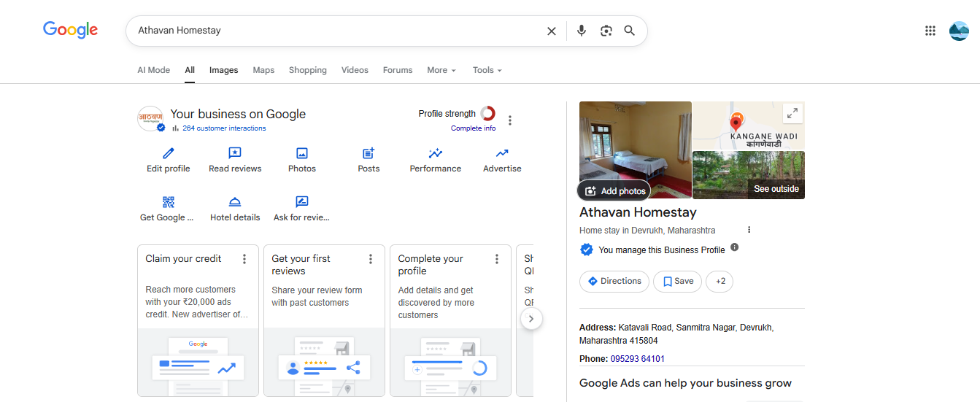Click the next arrow on the cards carousel
Screen dimensions: 980x402
pyautogui.click(x=532, y=319)
